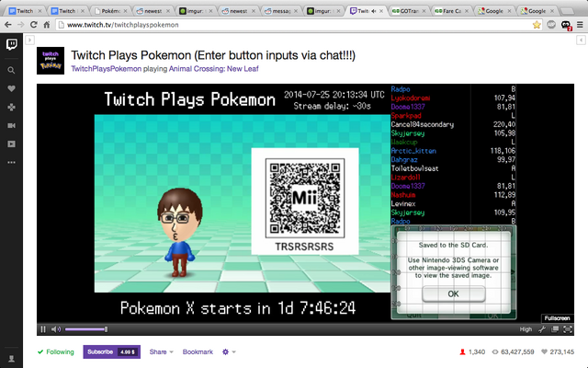Expand the left sidebar arrow
The width and height of the screenshot is (588, 368).
(30, 40)
